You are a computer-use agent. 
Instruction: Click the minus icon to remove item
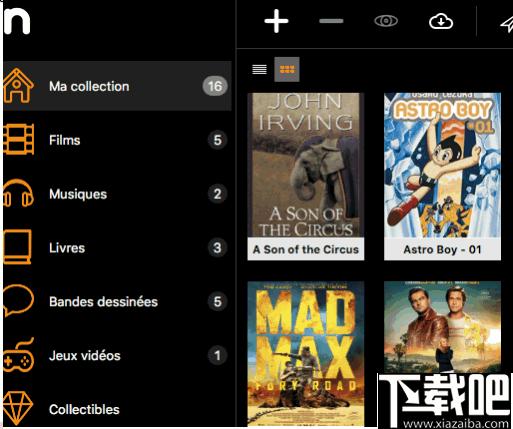click(x=331, y=21)
